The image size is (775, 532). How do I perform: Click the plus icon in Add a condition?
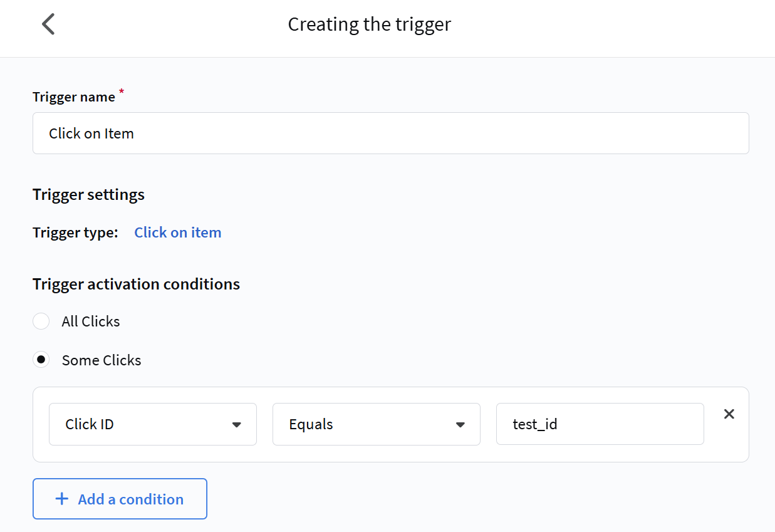tap(61, 499)
